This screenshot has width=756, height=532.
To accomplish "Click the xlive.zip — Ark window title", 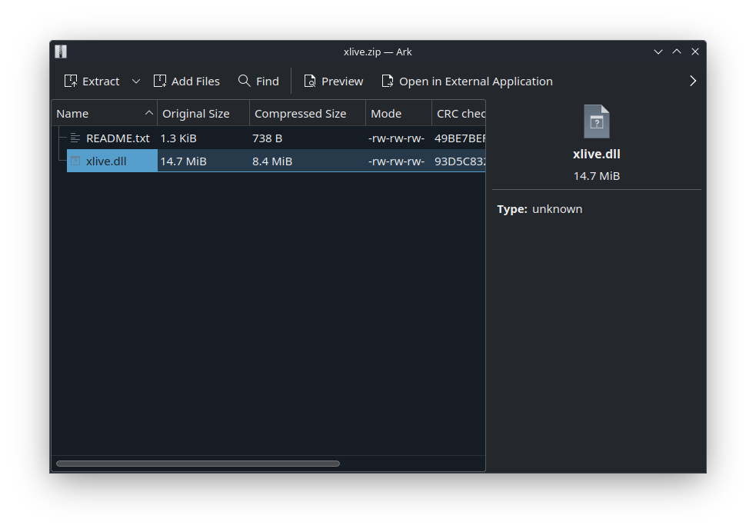I will [378, 52].
